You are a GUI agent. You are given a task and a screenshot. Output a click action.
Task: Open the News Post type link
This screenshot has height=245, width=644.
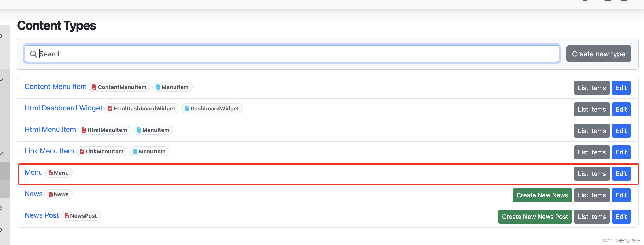pyautogui.click(x=42, y=215)
